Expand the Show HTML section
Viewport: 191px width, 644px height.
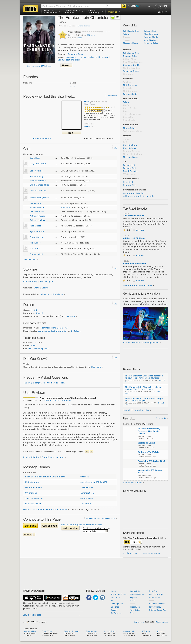tap(130, 553)
